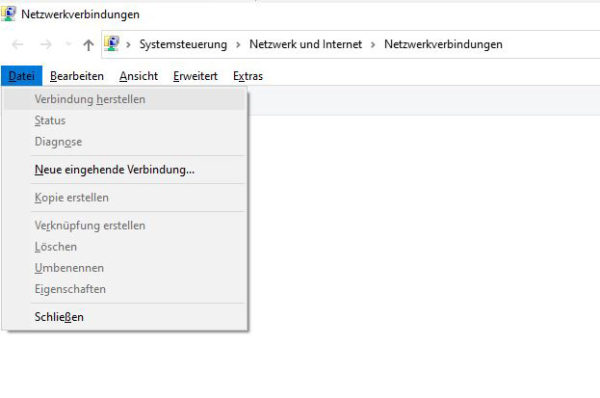Viewport: 600px width, 398px height.
Task: Open the Bearbeiten menu
Action: tap(77, 76)
